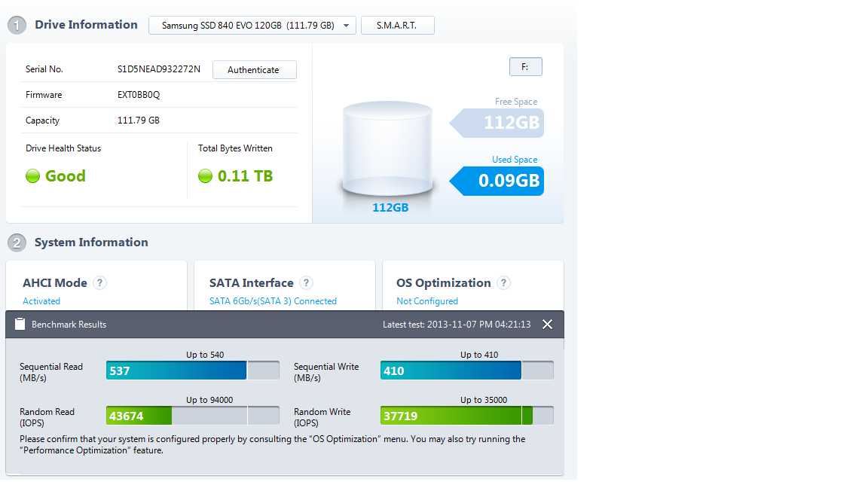Viewport: 868px width, 488px height.
Task: Open the S.M.A.R.T. details
Action: pos(398,26)
